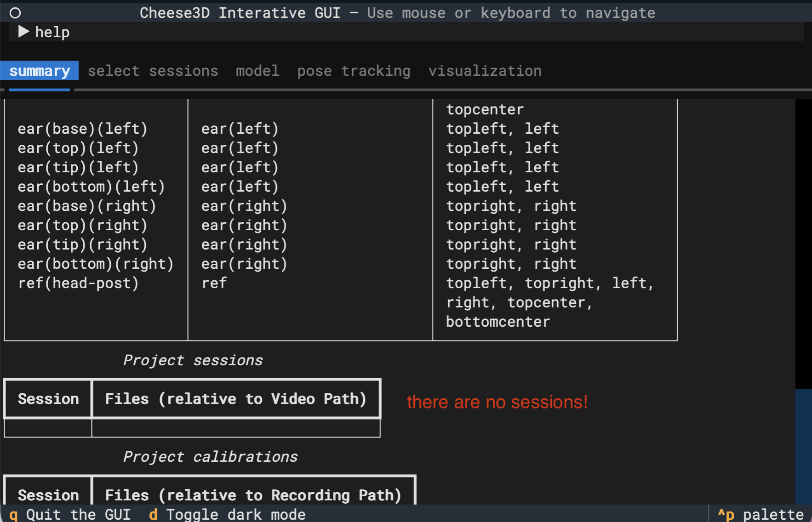Screen dimensions: 812x522
Task: Open the model tab
Action: 257,71
